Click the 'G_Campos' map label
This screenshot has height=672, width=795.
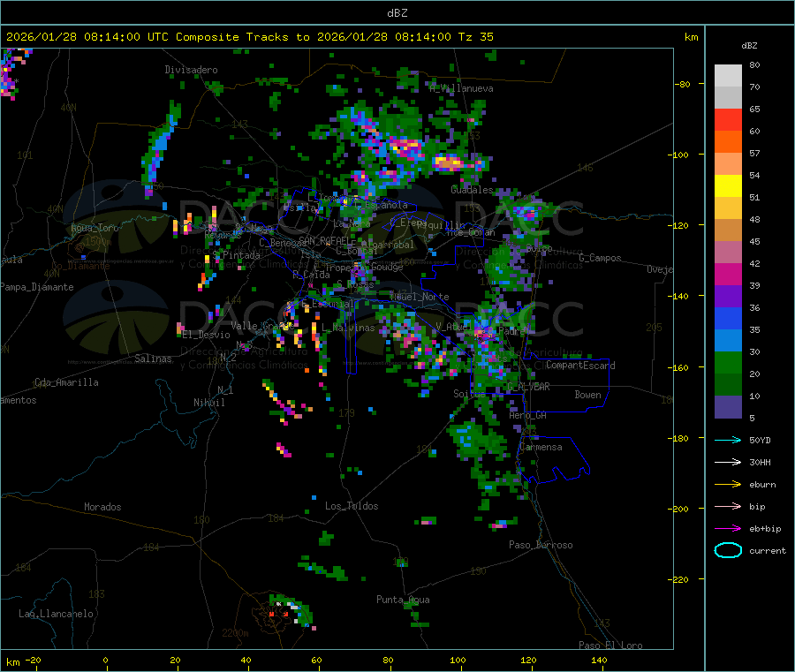click(600, 258)
